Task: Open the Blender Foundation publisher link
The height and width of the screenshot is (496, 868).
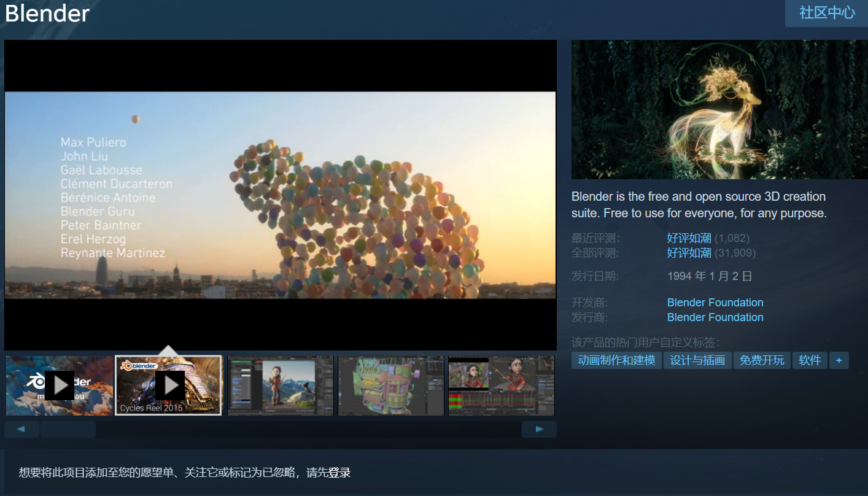Action: [x=715, y=317]
